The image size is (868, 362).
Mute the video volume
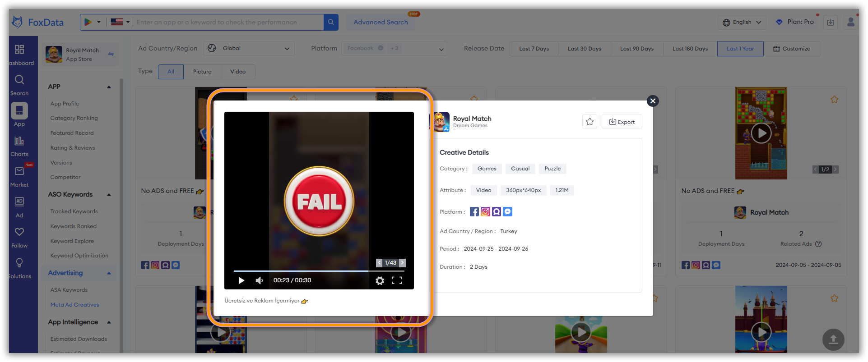pyautogui.click(x=259, y=280)
